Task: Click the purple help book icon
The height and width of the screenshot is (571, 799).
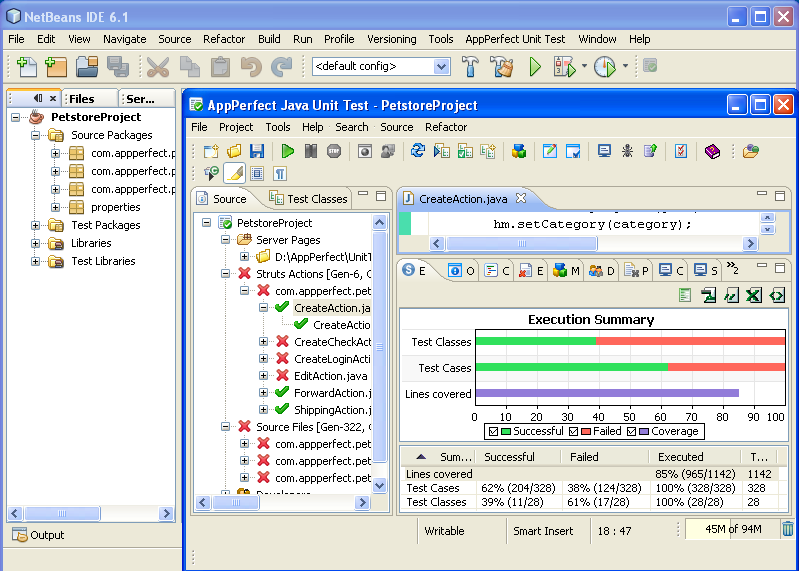Action: 712,151
